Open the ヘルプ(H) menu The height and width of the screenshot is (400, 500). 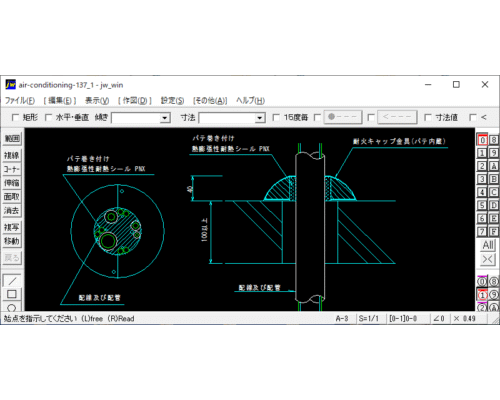click(x=250, y=100)
